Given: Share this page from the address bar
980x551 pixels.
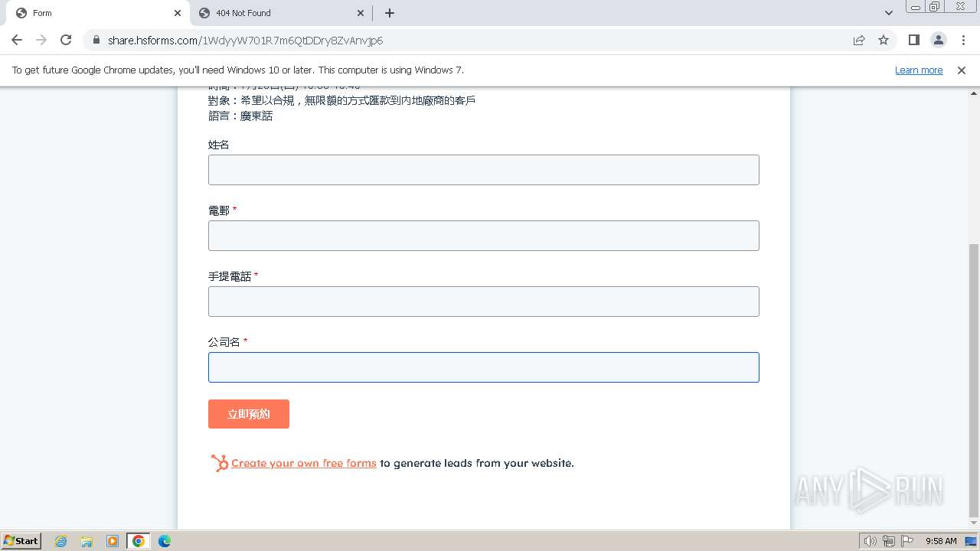Looking at the screenshot, I should click(859, 40).
